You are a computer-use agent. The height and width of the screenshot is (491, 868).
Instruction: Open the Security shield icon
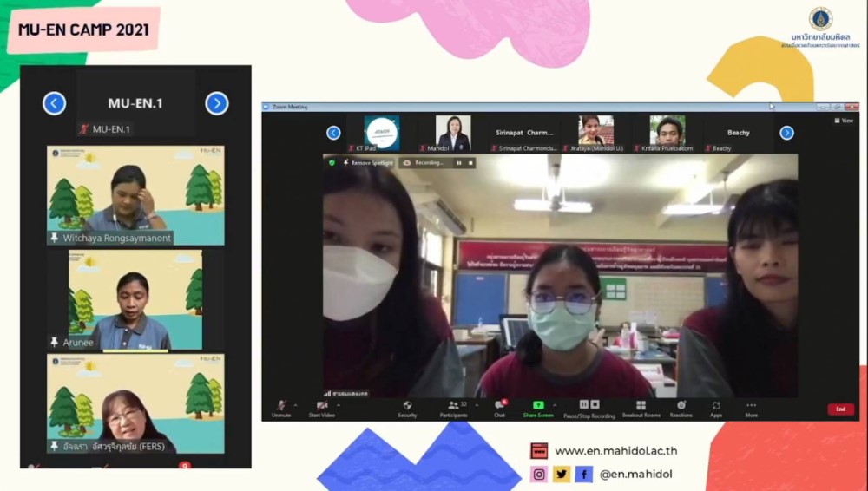tap(407, 406)
